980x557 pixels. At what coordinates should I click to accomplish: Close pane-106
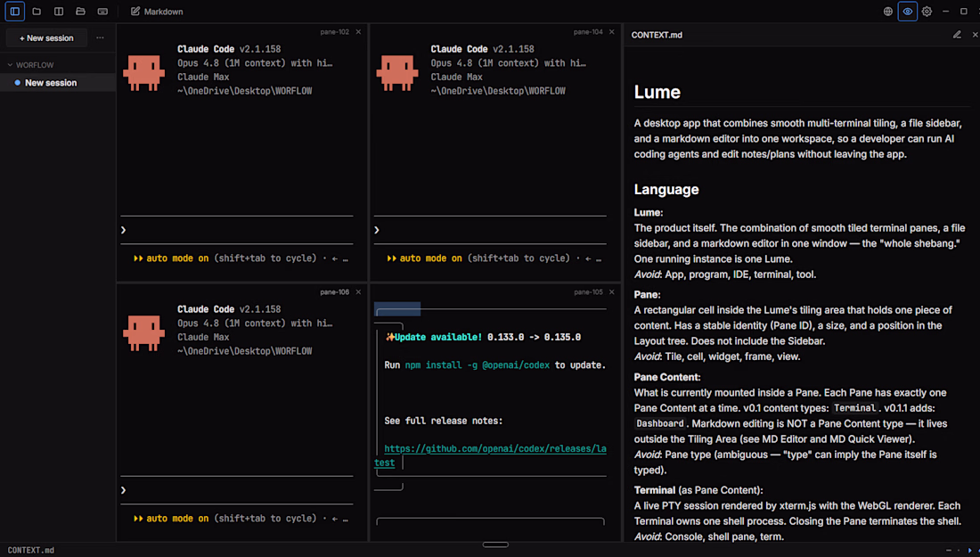[x=359, y=292]
